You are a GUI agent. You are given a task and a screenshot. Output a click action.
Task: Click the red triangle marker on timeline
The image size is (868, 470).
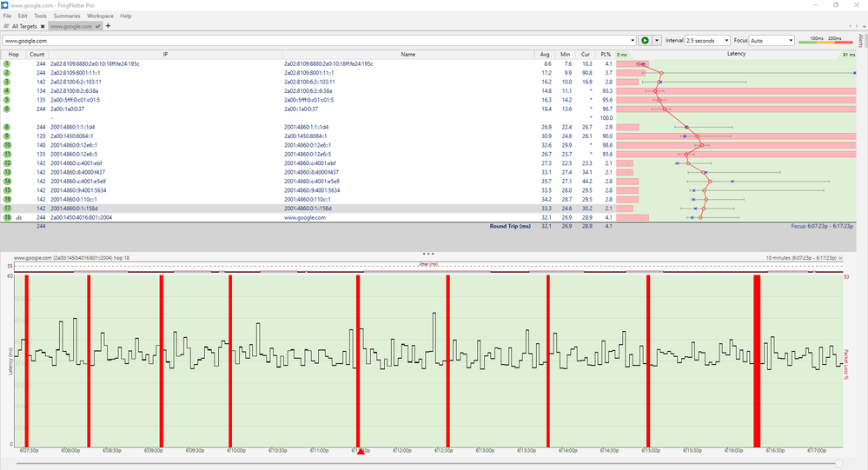[361, 451]
